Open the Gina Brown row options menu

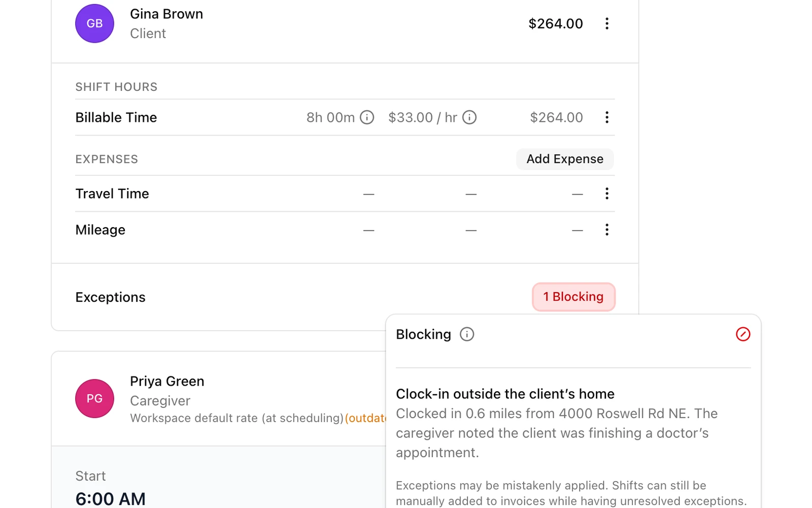click(x=606, y=23)
